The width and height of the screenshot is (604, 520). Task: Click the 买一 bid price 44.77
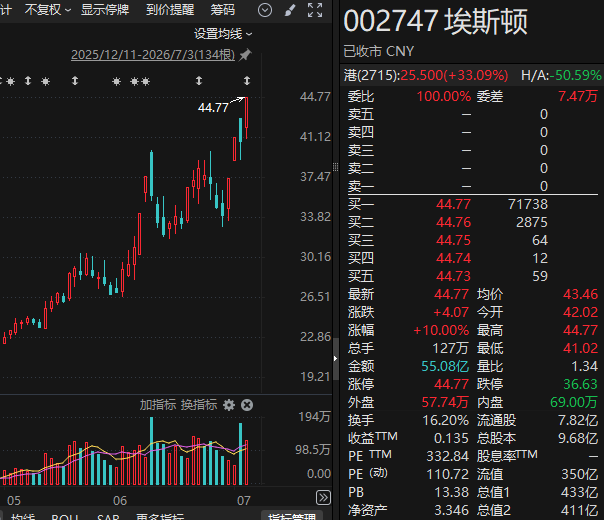[453, 204]
